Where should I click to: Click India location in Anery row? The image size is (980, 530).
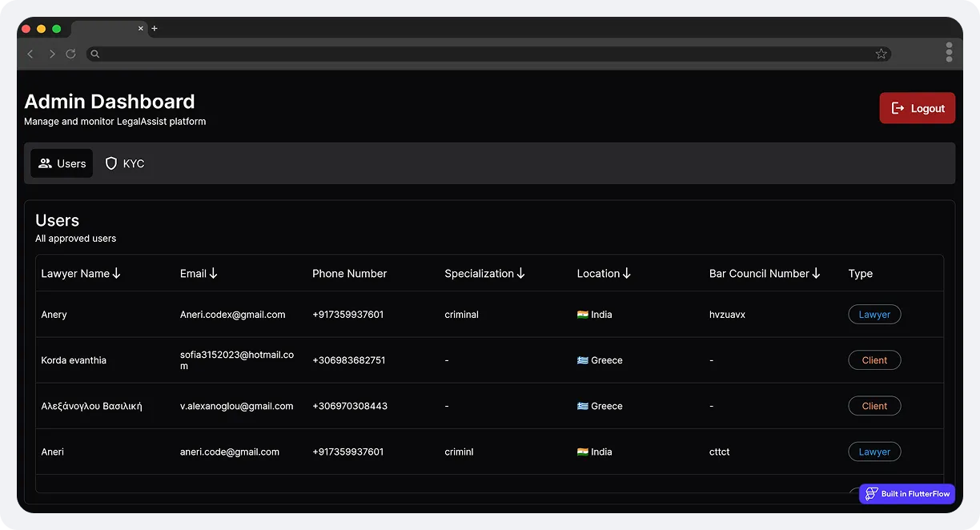click(x=594, y=315)
